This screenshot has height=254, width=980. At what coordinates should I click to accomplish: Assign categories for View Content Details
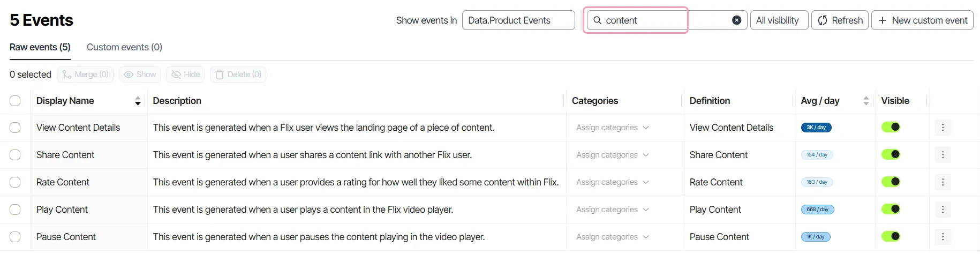(613, 128)
